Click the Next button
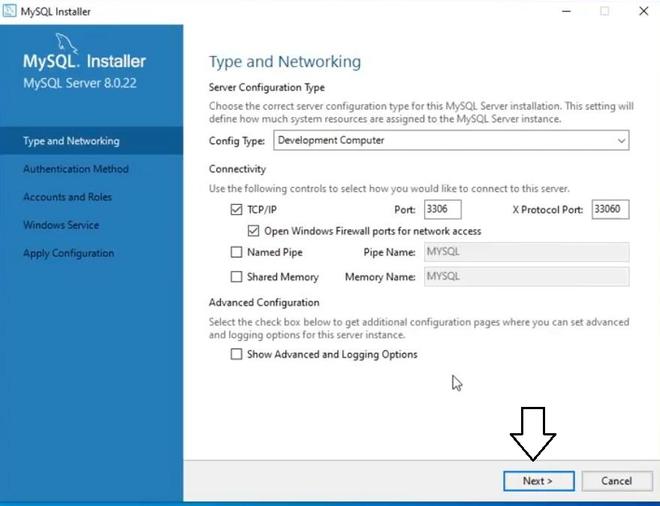Viewport: 660px width, 506px height. [x=539, y=481]
